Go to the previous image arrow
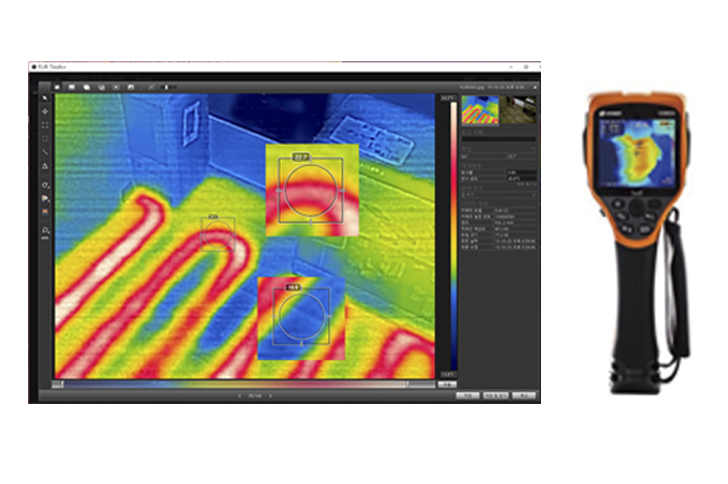 pyautogui.click(x=240, y=395)
